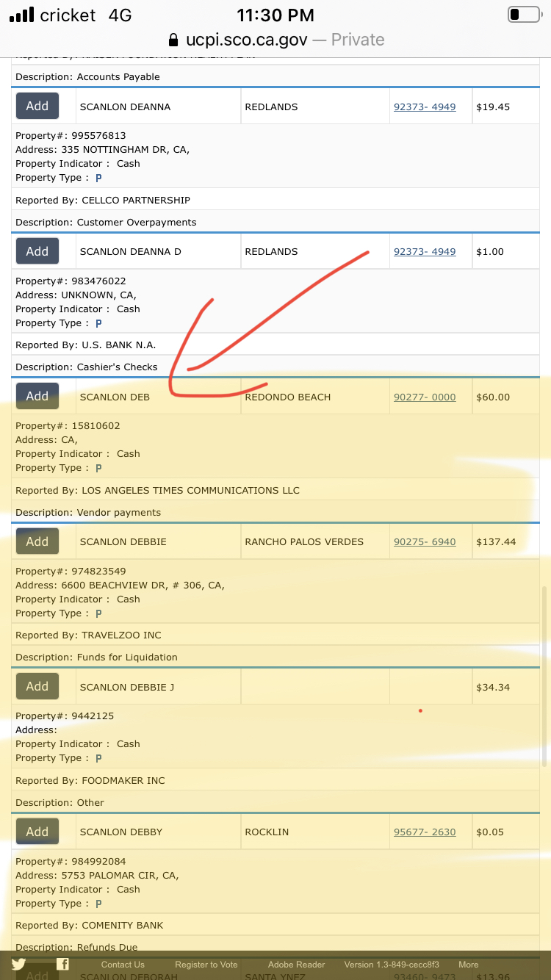Open Property Type P for property 995576813
This screenshot has width=551, height=980.
coord(98,178)
